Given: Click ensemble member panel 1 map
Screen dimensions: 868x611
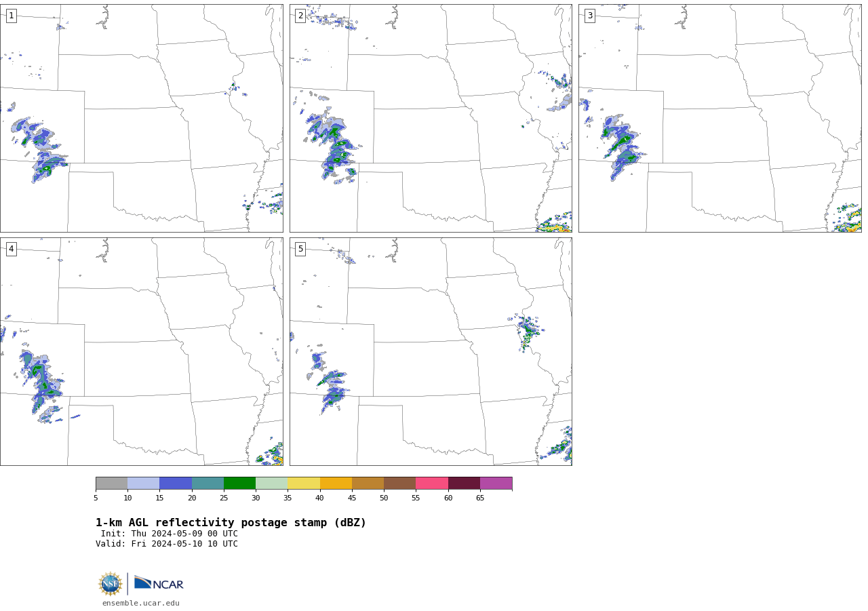Looking at the screenshot, I should pos(141,118).
